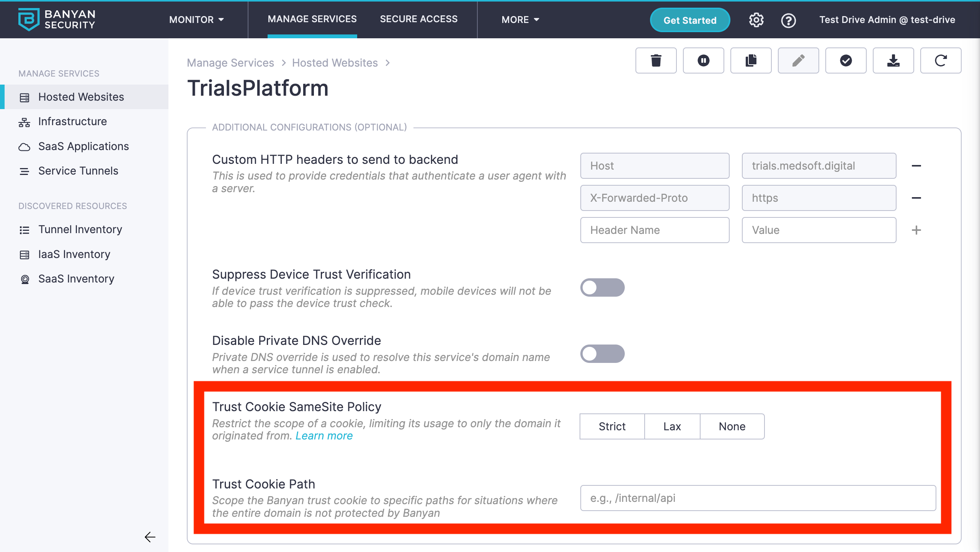Image resolution: width=980 pixels, height=552 pixels.
Task: Click the refresh icon
Action: click(941, 60)
